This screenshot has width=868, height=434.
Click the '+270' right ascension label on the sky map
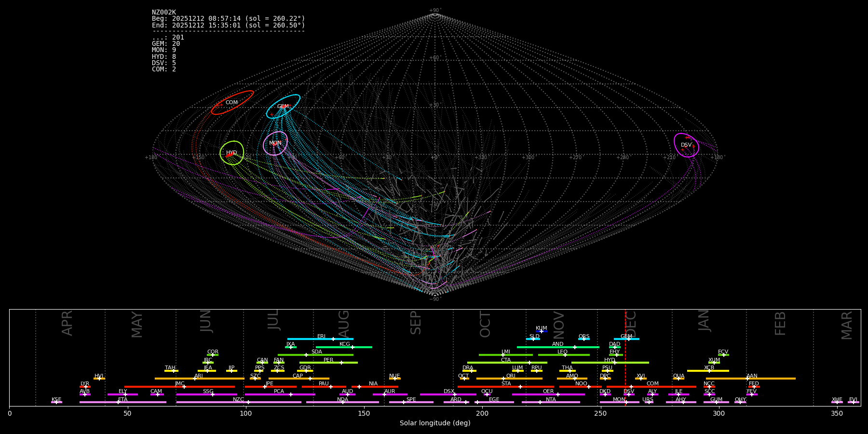575,158
